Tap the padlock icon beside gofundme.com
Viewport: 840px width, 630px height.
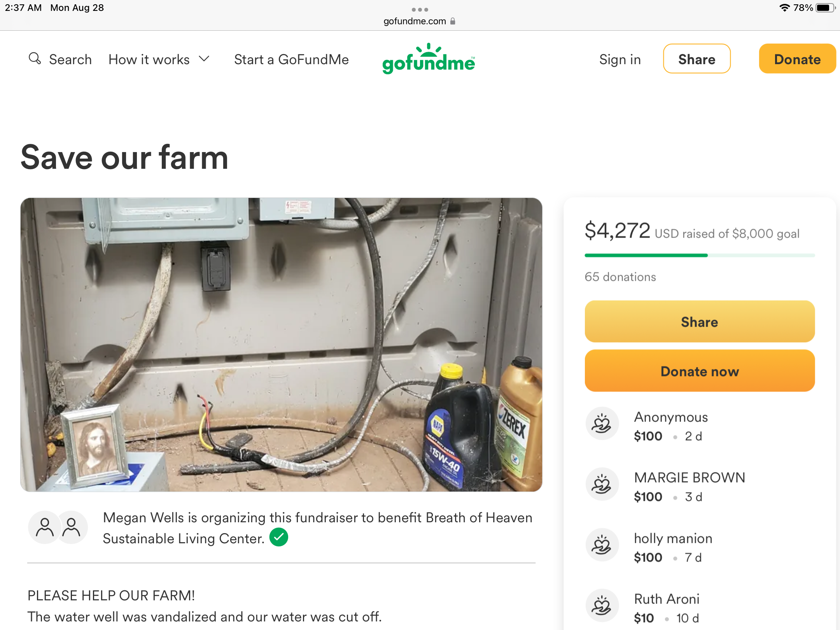pyautogui.click(x=453, y=21)
